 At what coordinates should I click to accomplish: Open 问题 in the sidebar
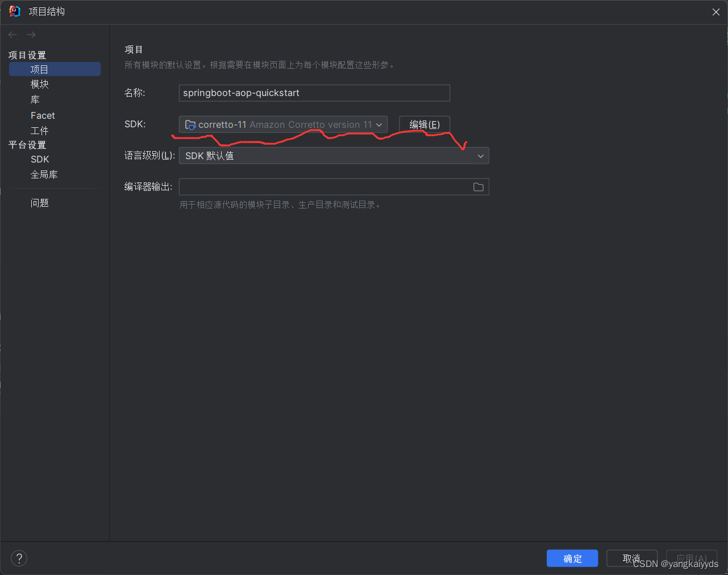(40, 203)
